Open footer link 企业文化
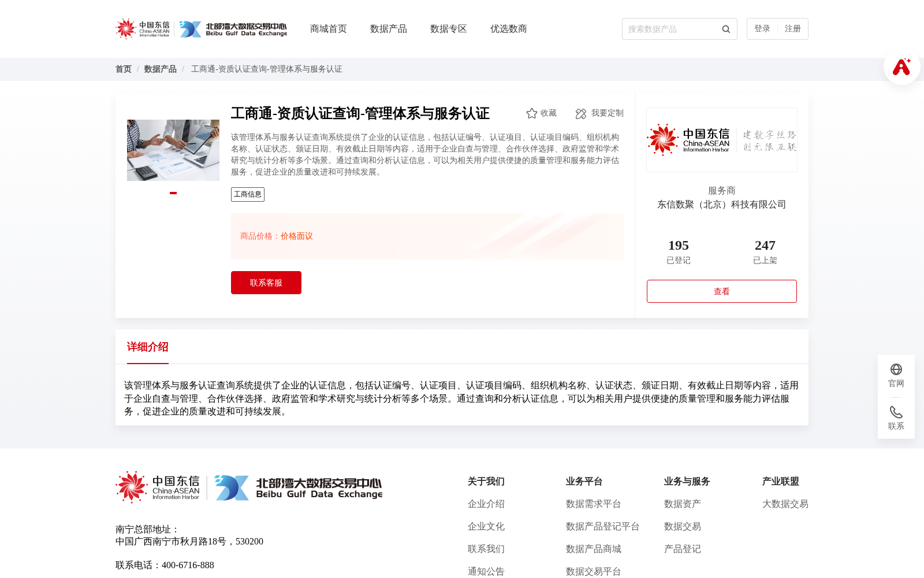Viewport: 924px width, 578px height. coord(486,527)
